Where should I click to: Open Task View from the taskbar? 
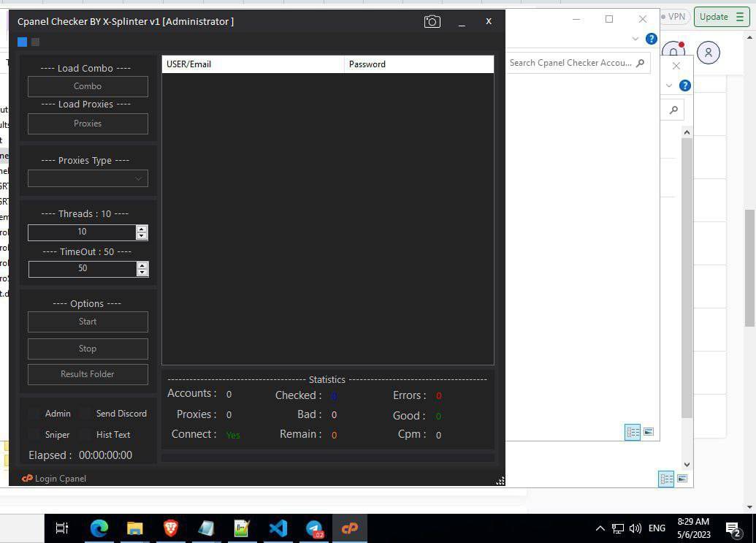[62, 528]
